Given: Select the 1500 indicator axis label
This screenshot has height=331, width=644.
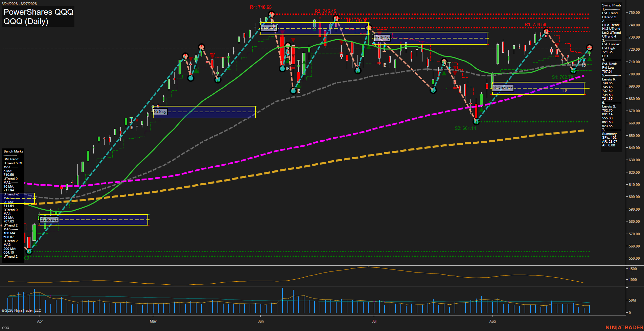Looking at the screenshot, I should tap(633, 269).
